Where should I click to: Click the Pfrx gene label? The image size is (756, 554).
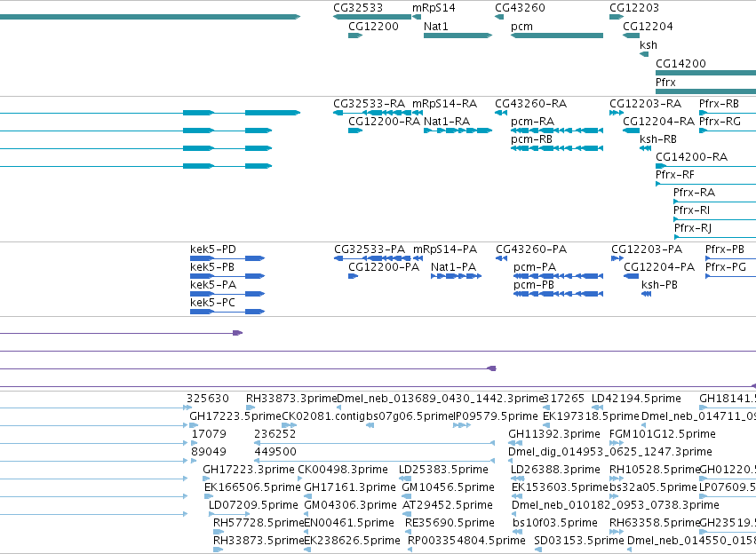665,83
